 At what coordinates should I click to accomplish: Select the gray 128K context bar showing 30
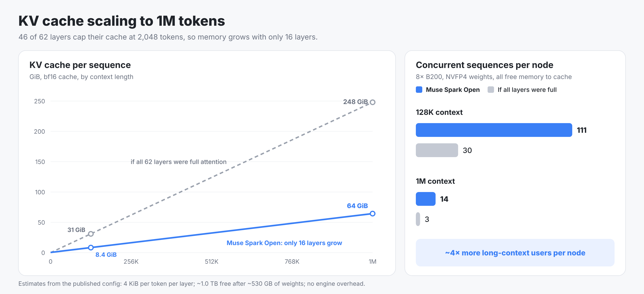click(x=437, y=150)
